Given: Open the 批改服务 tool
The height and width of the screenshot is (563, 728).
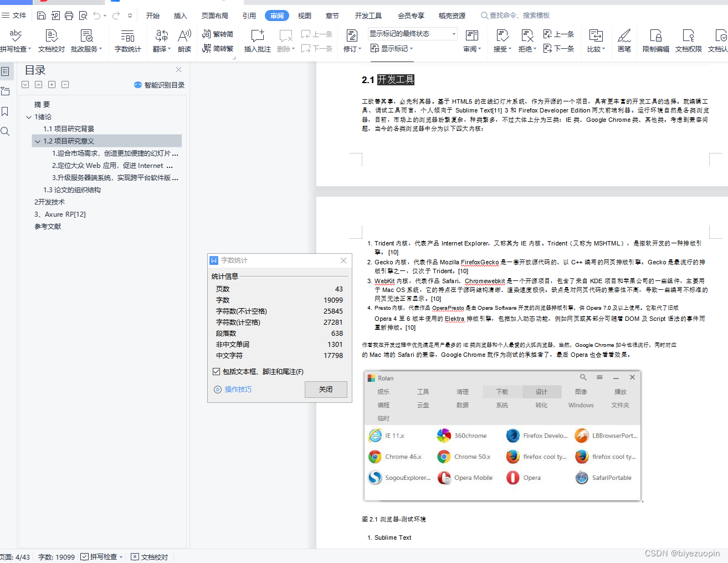Looking at the screenshot, I should [x=86, y=42].
